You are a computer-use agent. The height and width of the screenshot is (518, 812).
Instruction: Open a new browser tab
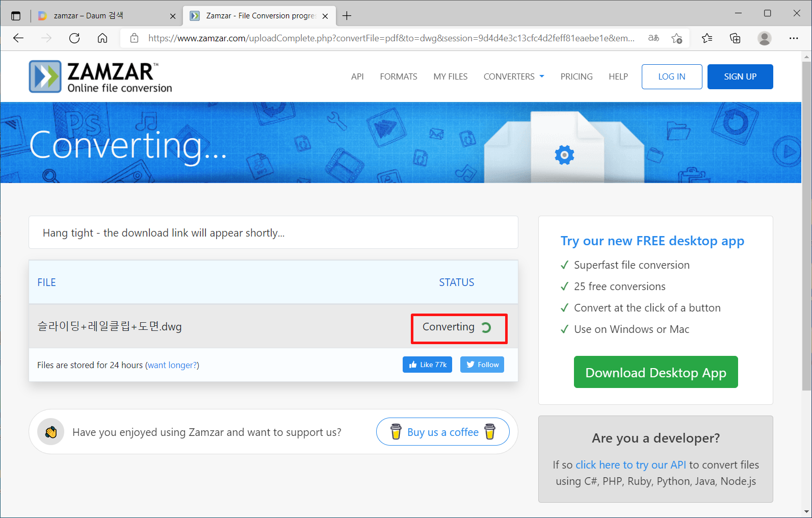pos(347,16)
